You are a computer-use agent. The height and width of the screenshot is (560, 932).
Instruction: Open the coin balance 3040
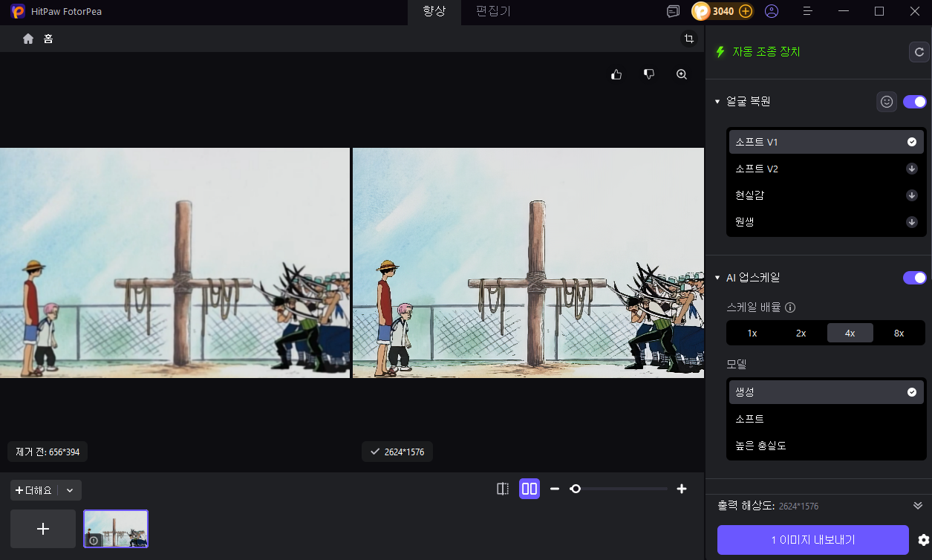click(723, 11)
